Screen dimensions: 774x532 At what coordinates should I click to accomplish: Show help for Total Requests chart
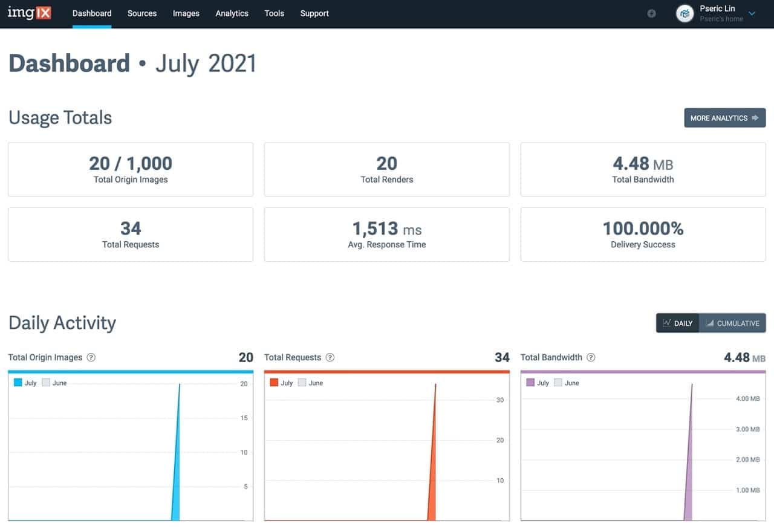click(x=330, y=357)
